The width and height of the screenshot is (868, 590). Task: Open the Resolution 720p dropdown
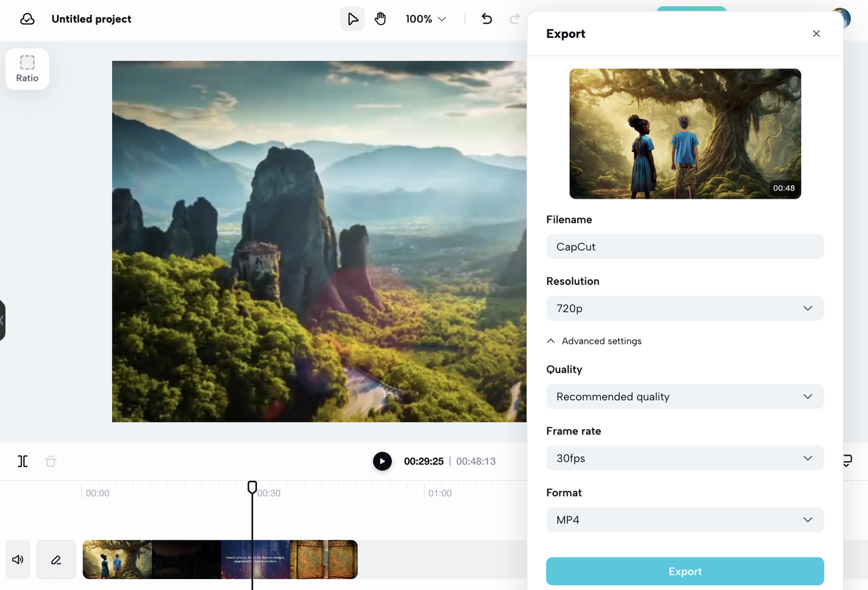(x=685, y=308)
